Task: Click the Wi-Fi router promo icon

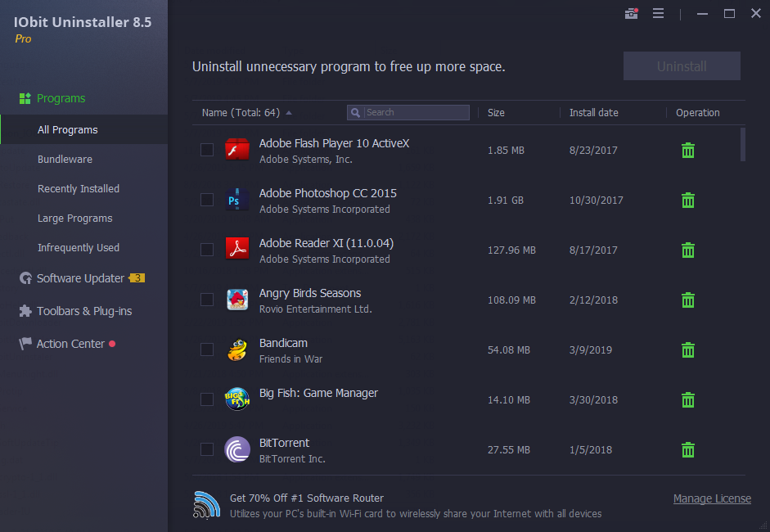Action: pos(206,504)
